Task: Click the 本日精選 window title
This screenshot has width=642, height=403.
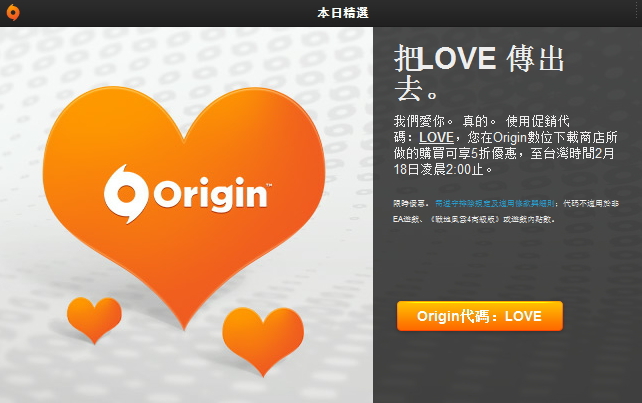Action: click(343, 13)
